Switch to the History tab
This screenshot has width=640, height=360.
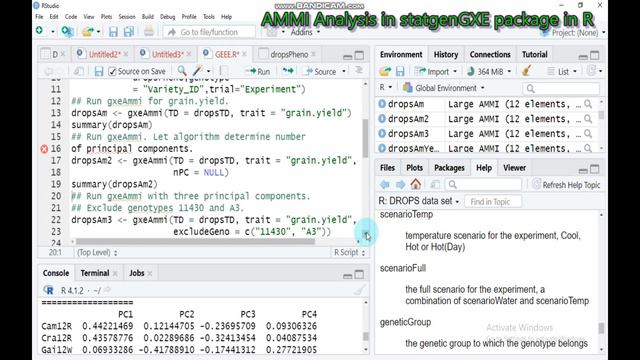[446, 54]
